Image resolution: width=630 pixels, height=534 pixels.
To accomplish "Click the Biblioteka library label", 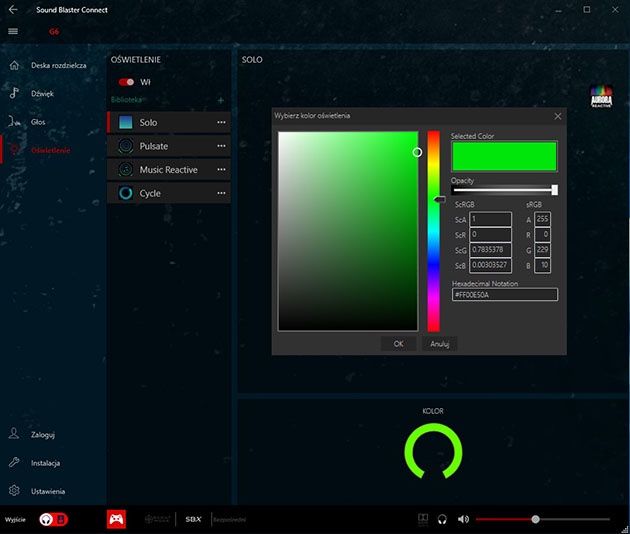I will click(127, 100).
